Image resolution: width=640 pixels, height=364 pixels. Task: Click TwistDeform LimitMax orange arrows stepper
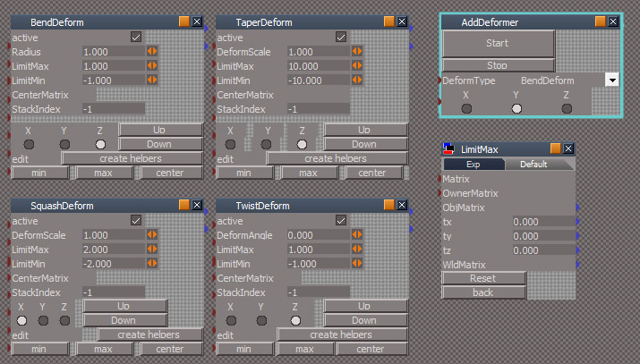[357, 249]
